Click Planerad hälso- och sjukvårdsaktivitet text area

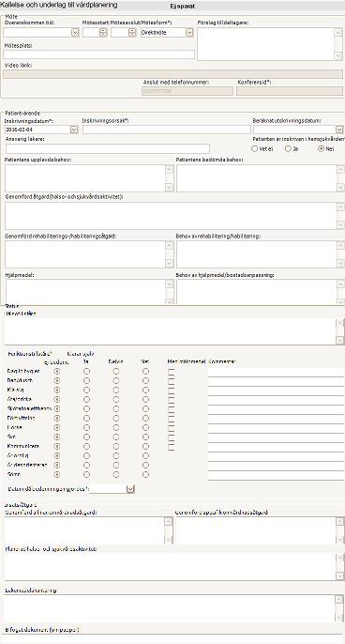170,567
